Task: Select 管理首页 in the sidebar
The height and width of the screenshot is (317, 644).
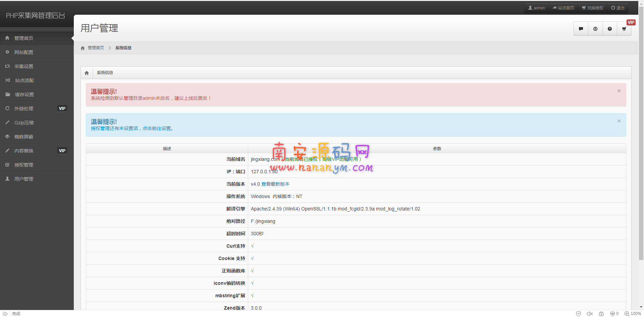Action: (x=37, y=38)
